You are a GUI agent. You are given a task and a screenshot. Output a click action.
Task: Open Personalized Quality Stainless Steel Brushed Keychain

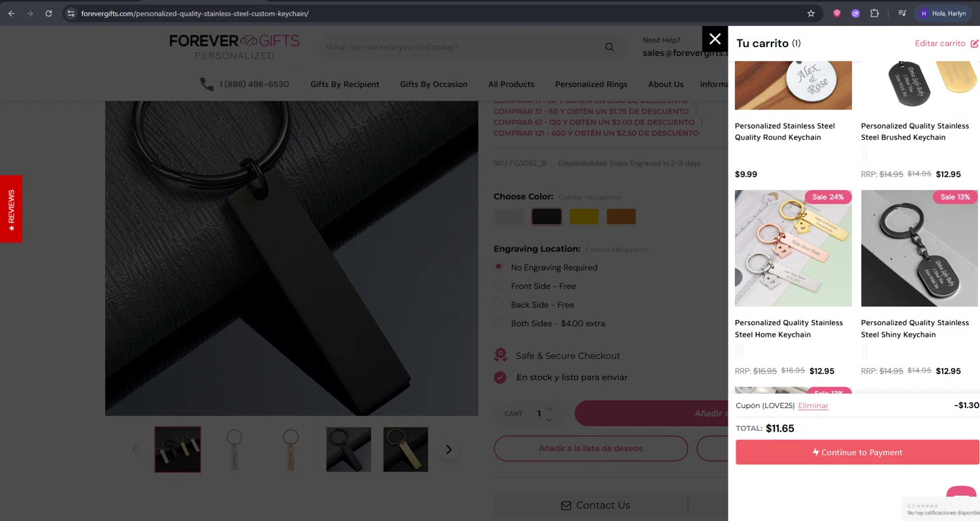915,131
